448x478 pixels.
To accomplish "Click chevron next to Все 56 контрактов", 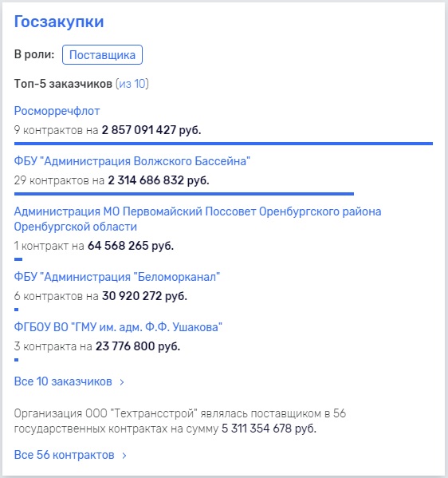I will [x=124, y=456].
